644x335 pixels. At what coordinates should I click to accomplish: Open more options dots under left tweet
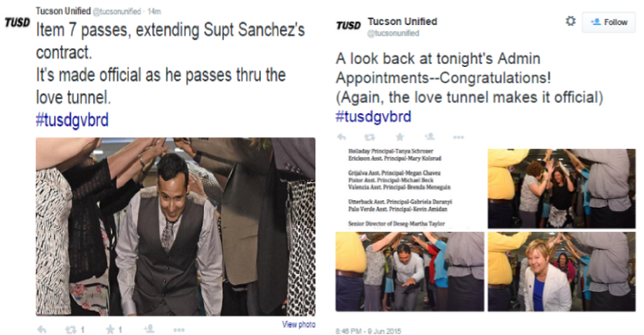coord(179,330)
